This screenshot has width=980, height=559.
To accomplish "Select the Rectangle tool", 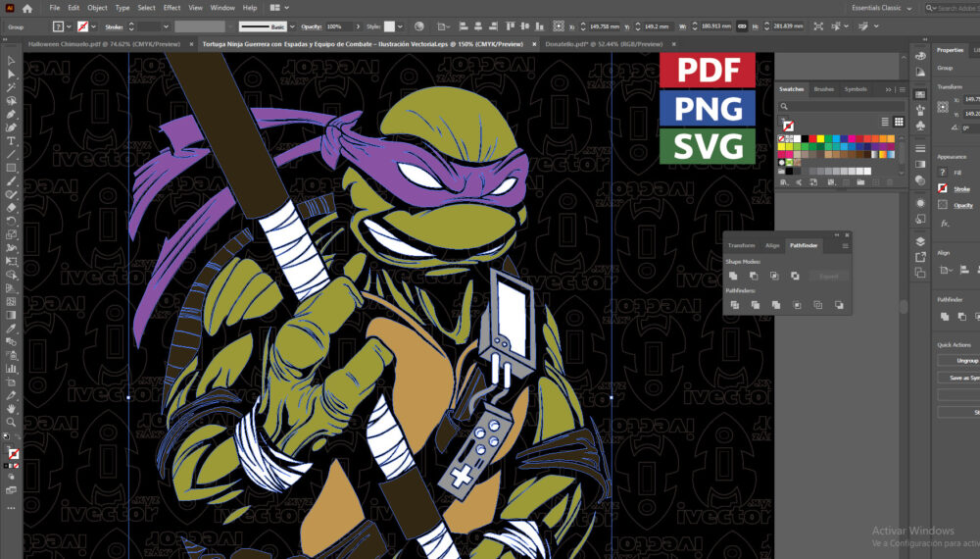I will point(11,168).
